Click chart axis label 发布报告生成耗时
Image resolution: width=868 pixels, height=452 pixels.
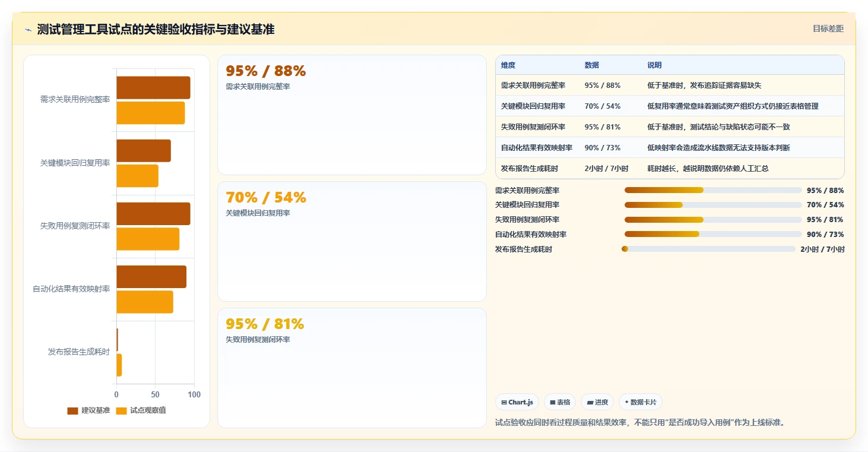point(79,352)
